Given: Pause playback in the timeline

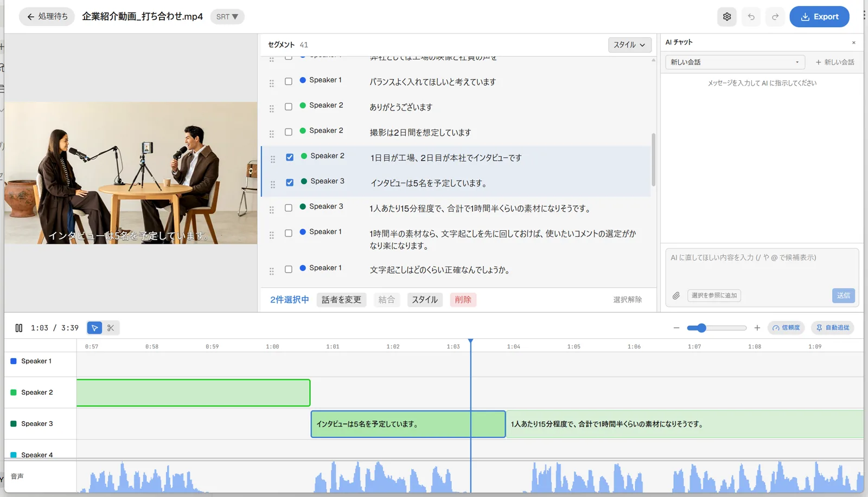Looking at the screenshot, I should click(x=19, y=328).
